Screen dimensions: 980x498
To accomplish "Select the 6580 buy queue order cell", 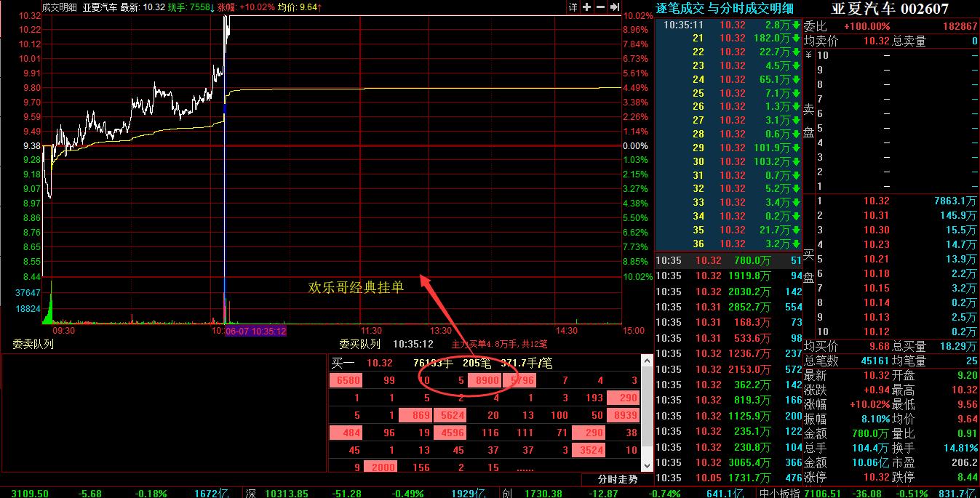I will pyautogui.click(x=345, y=380).
